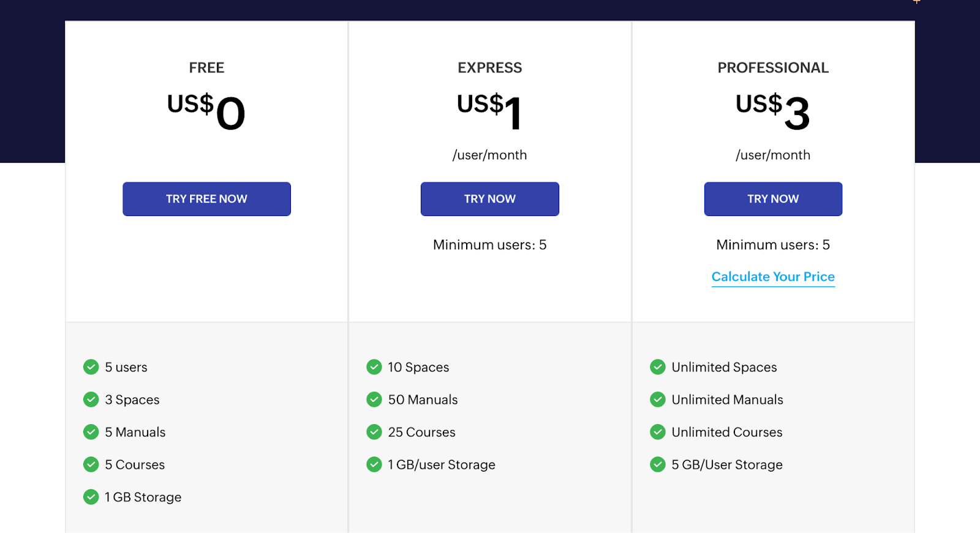Click the checkmark beside 25 Courses

click(x=374, y=432)
